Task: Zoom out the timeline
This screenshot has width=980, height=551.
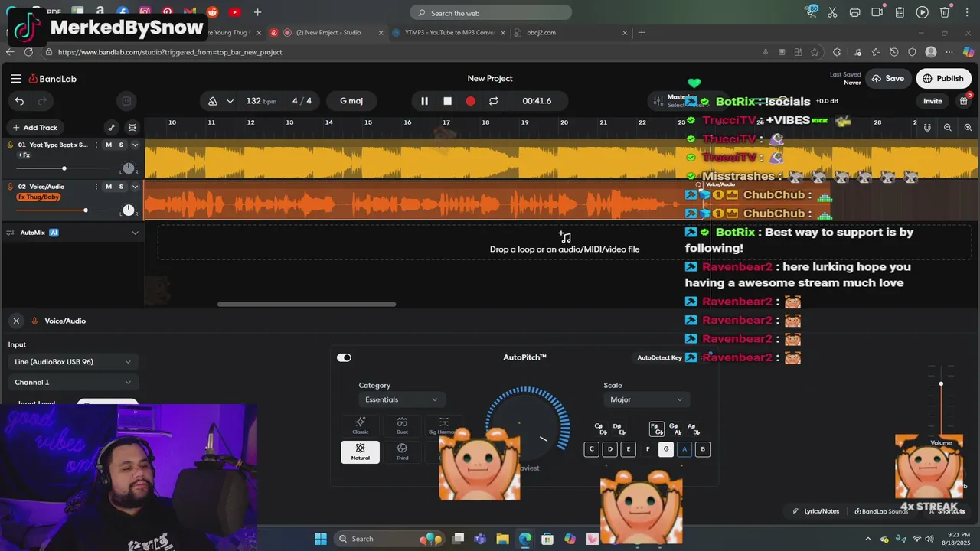Action: 948,128
